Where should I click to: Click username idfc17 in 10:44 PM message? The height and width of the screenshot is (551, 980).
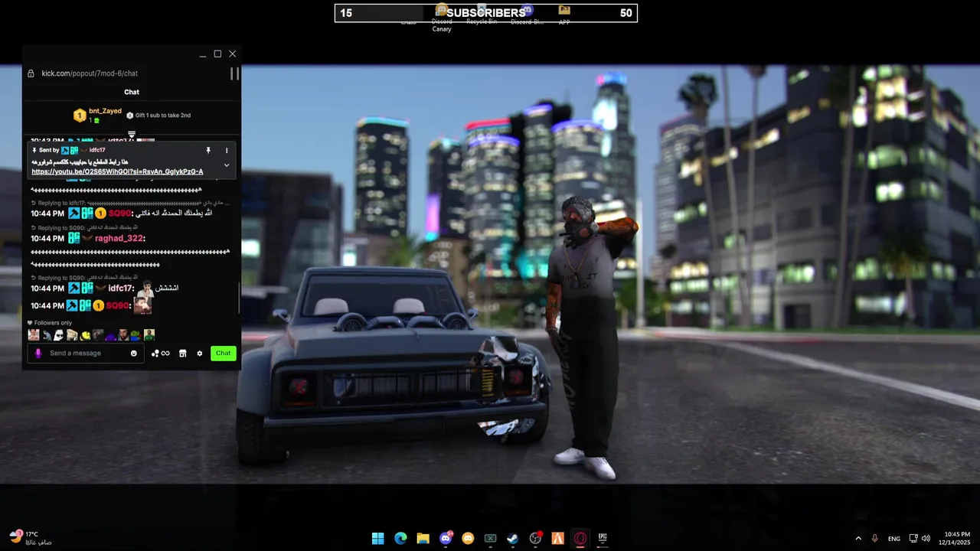[x=121, y=289]
